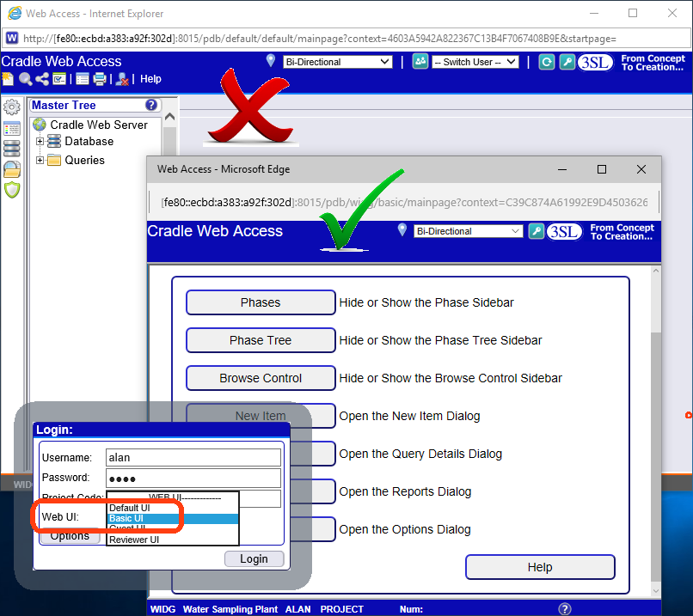Open Bi-Directional dropdown in Edge window

click(x=468, y=231)
